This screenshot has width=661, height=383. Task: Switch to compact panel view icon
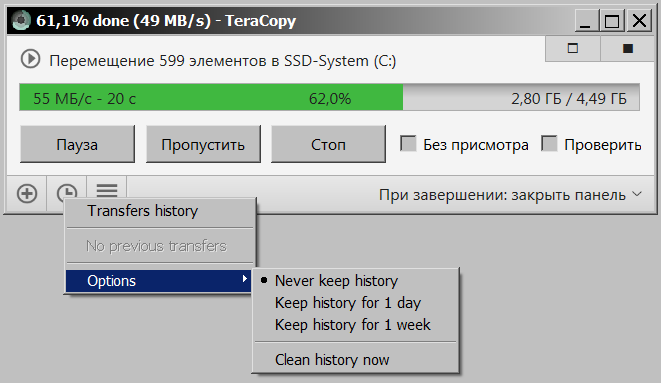572,48
